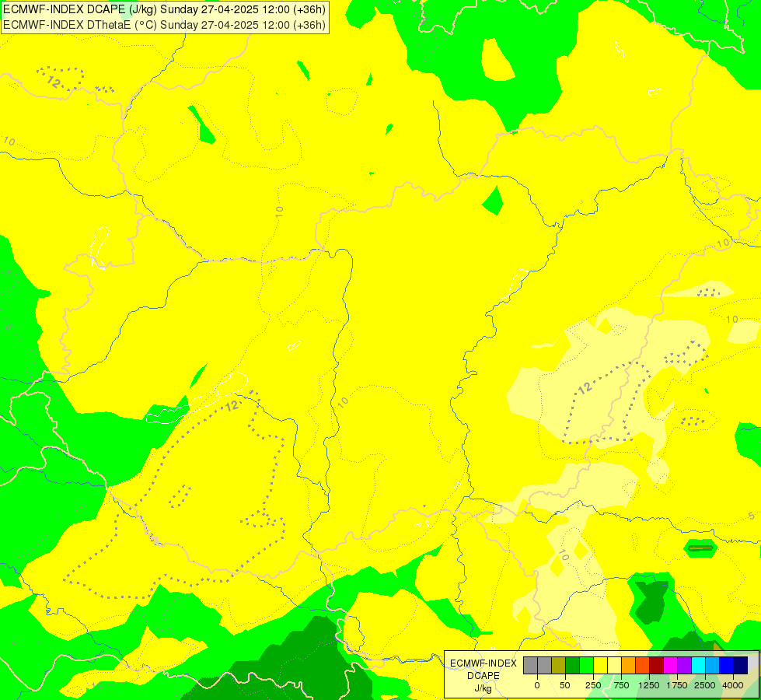Click the DThetaE (°C) title line
The image size is (761, 700).
tap(164, 25)
